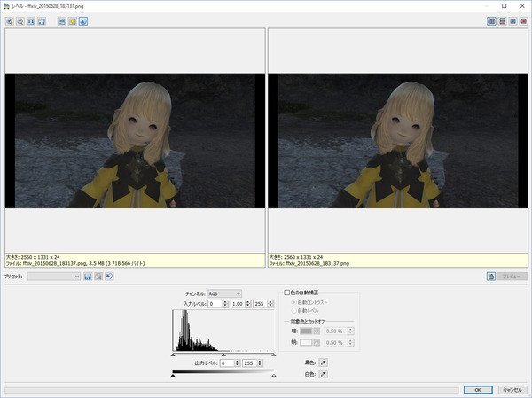Click the histogram display toolbar icon
The image size is (532, 398).
point(62,21)
